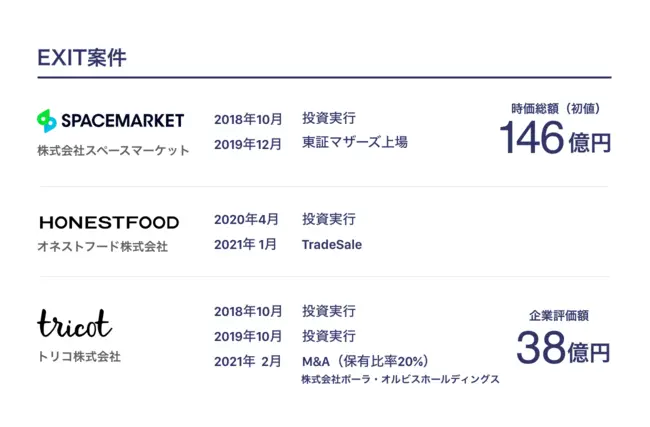Image resolution: width=650 pixels, height=427 pixels.
Task: Click the 企業評価額 label
Action: point(559,315)
